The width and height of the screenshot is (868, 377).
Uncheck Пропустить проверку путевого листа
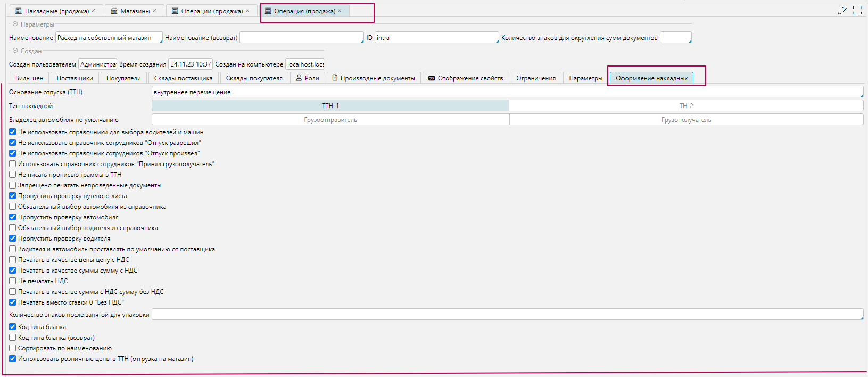tap(13, 196)
